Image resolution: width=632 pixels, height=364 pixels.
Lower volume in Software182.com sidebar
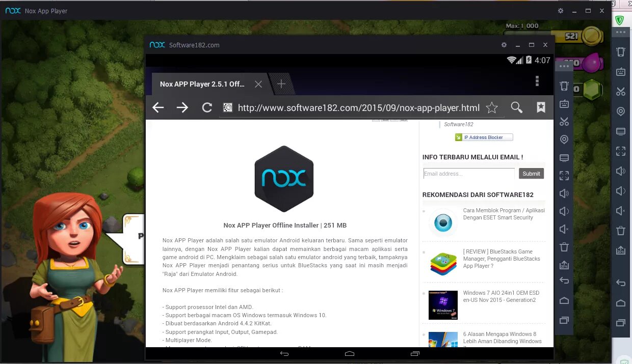[564, 211]
